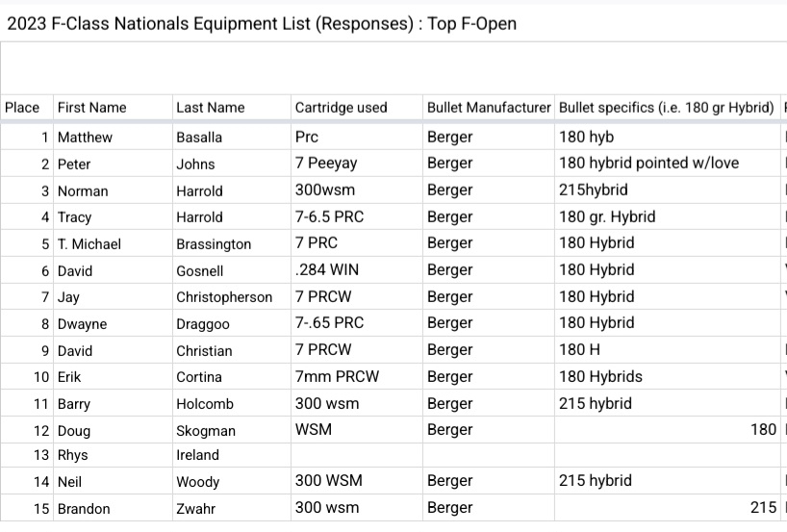Screen dimensions: 787x532
Task: Select the .284 WIN cartridge cell
Action: 327,270
